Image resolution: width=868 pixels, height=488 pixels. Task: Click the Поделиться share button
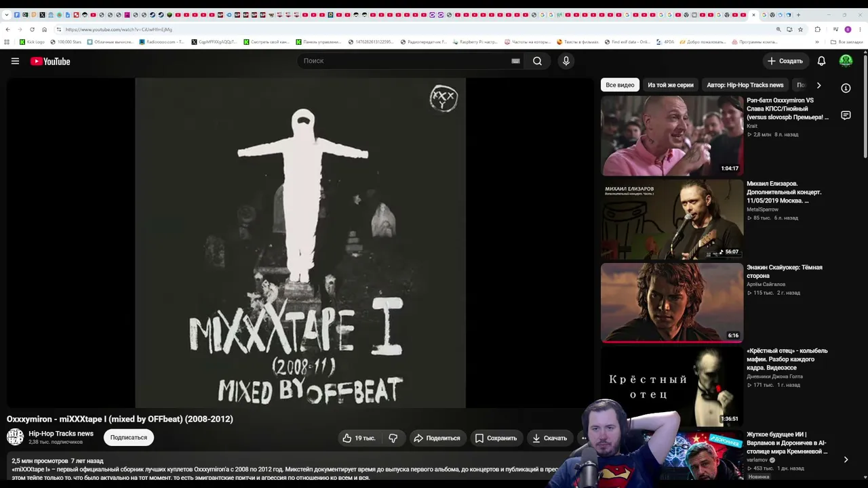437,438
